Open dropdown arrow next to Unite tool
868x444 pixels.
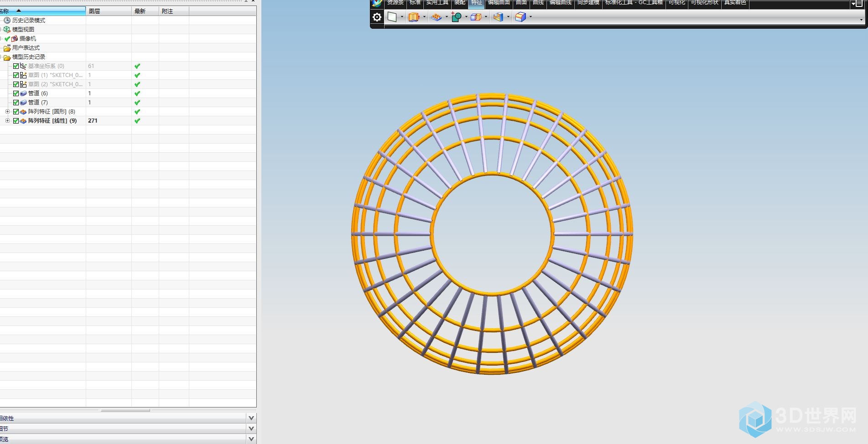[x=466, y=17]
